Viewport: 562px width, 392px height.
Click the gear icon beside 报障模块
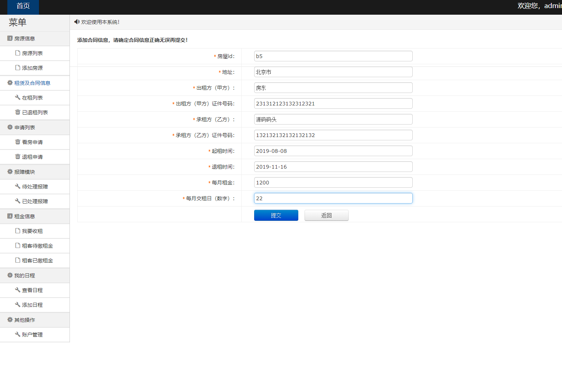[10, 172]
